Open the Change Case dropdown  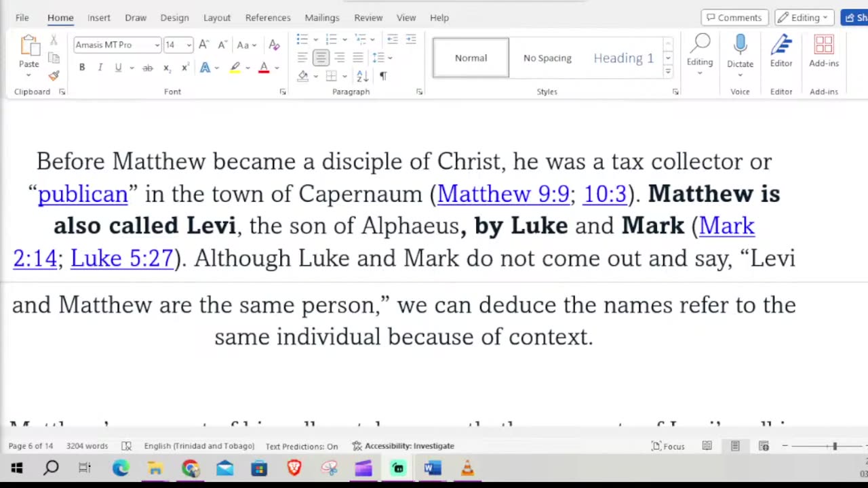247,45
